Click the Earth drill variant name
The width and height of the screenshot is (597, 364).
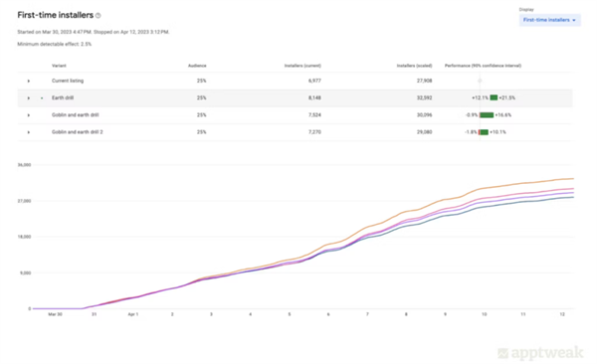[x=63, y=97]
